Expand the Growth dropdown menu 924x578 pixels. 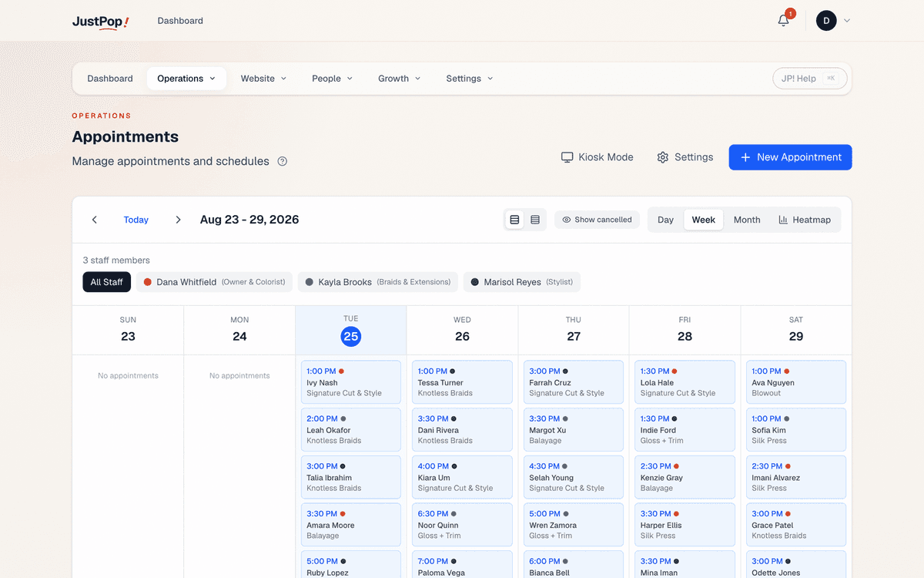399,79
